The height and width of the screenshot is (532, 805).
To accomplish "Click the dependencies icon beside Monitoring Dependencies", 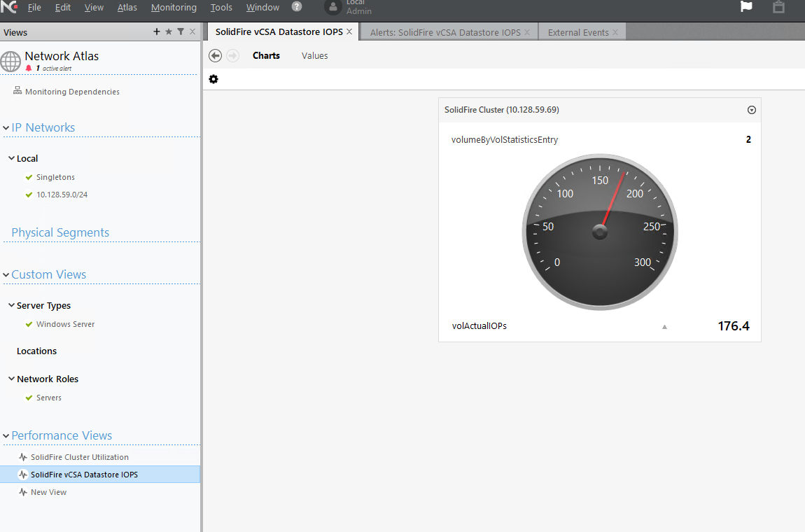I will click(x=17, y=91).
